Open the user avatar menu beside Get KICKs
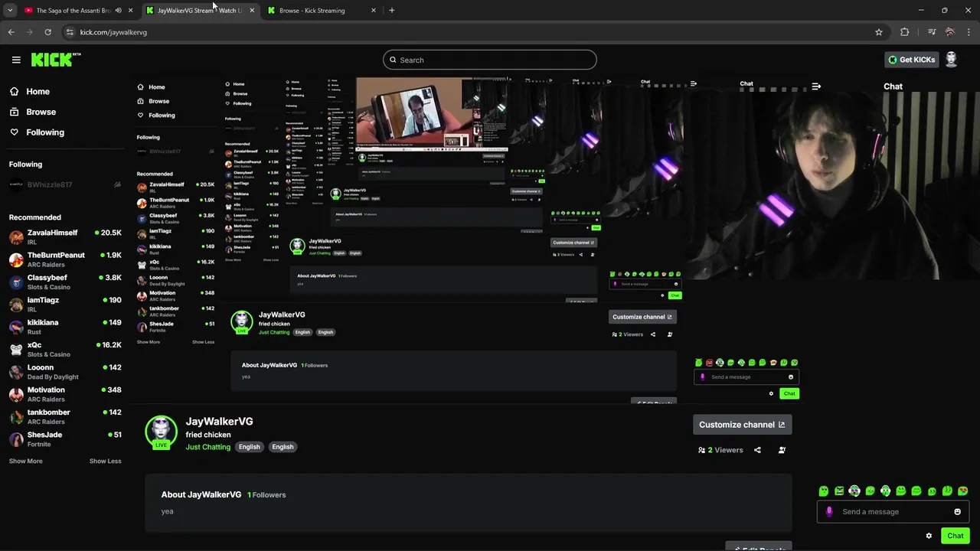This screenshot has width=980, height=551. coord(951,60)
